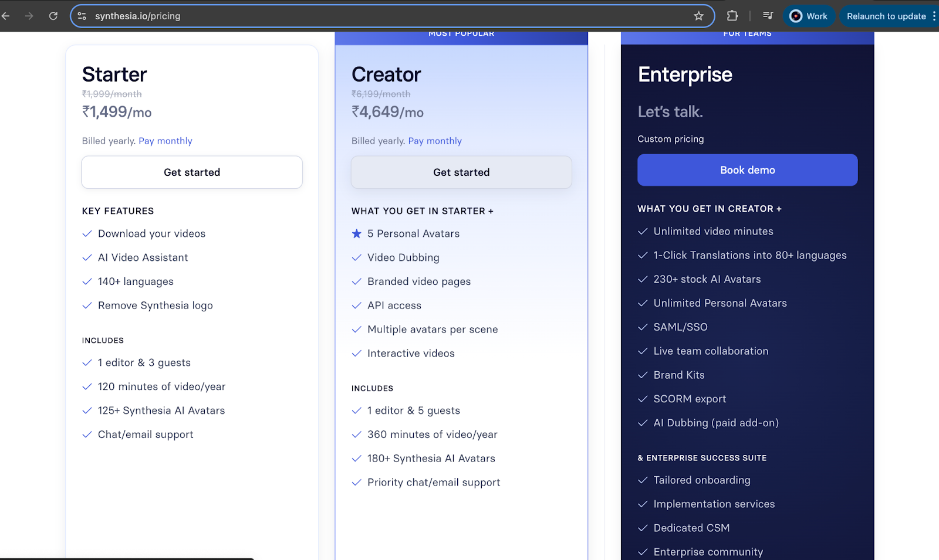
Task: Click the 180+ Synthesia AI Avatars text
Action: 431,459
